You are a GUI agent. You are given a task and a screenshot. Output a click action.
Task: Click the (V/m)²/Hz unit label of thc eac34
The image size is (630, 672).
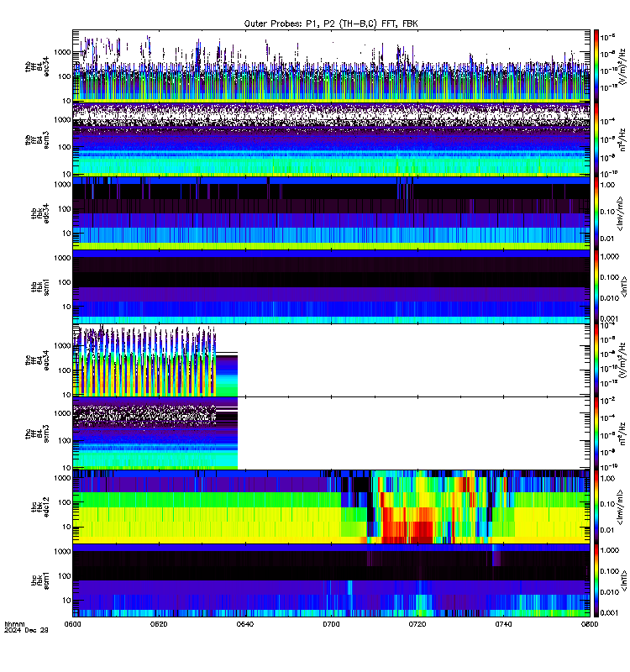pyautogui.click(x=623, y=360)
